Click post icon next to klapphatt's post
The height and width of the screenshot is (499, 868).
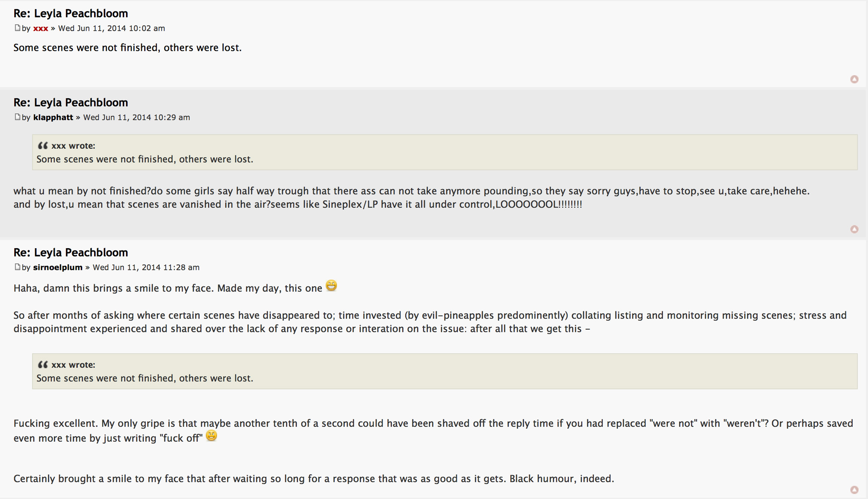(x=17, y=117)
